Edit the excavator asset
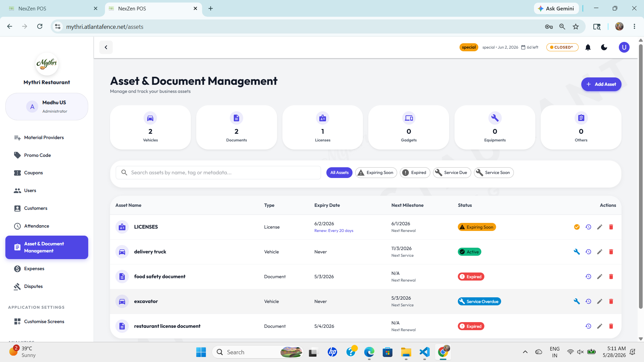This screenshot has height=362, width=644. [x=600, y=301]
